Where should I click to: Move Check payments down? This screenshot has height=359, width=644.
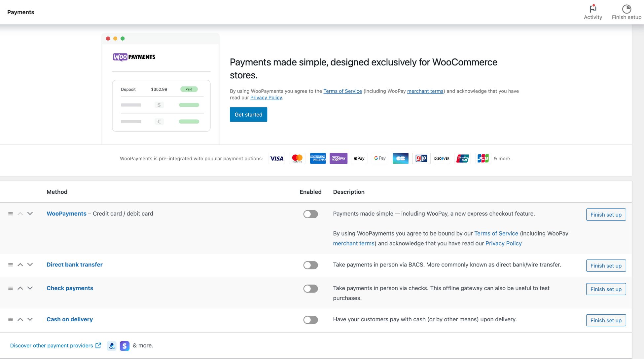coord(30,288)
